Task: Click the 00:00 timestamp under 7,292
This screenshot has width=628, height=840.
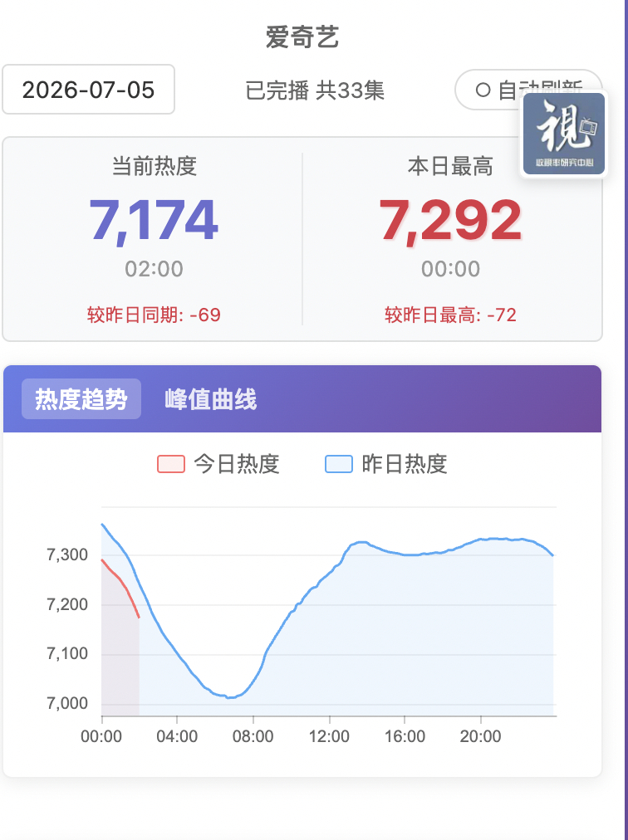Action: [x=450, y=269]
